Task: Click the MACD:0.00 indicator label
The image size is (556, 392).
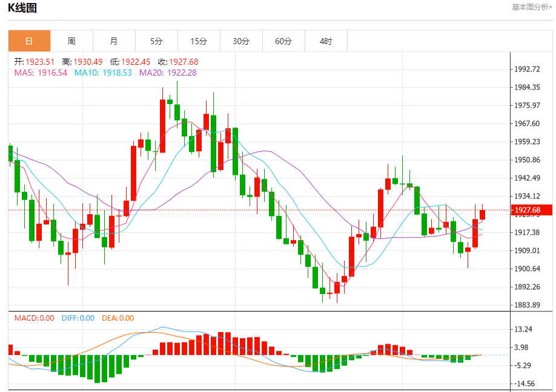Action: click(35, 318)
